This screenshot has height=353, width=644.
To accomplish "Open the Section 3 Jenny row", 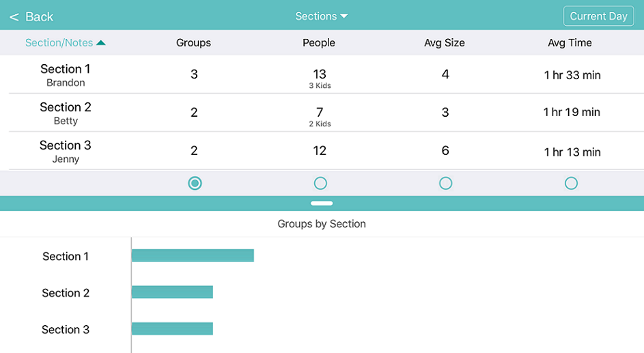I will click(326, 151).
